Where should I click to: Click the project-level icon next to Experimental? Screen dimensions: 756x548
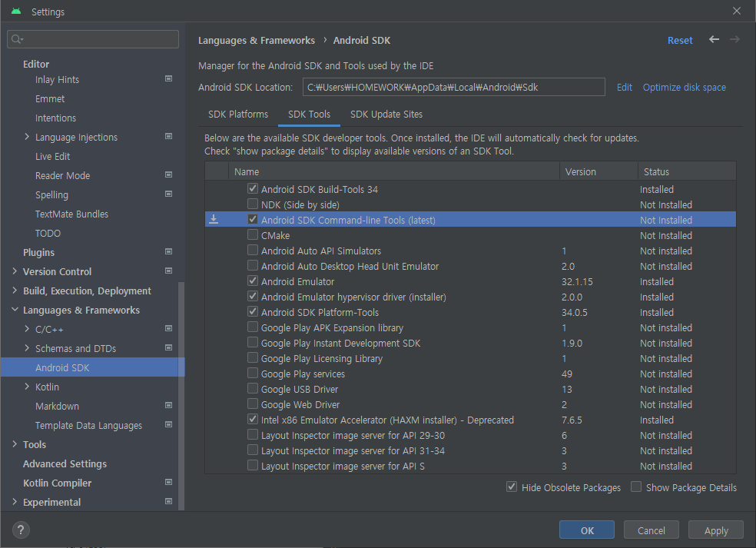169,501
